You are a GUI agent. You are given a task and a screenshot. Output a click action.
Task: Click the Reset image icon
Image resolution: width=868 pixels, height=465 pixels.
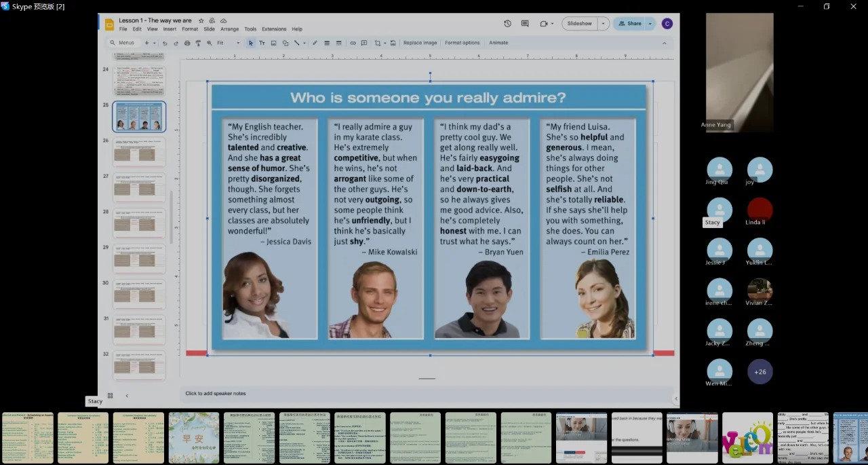click(393, 43)
